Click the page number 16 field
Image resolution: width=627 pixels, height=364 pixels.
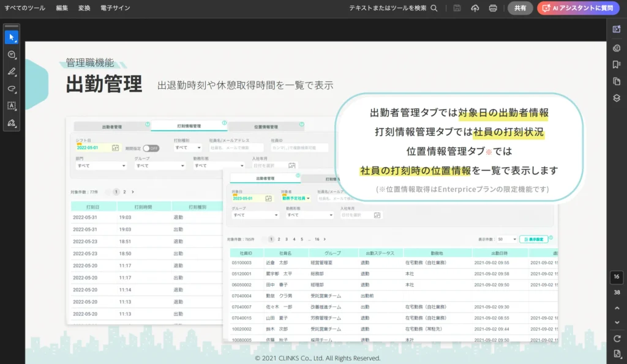pos(617,277)
